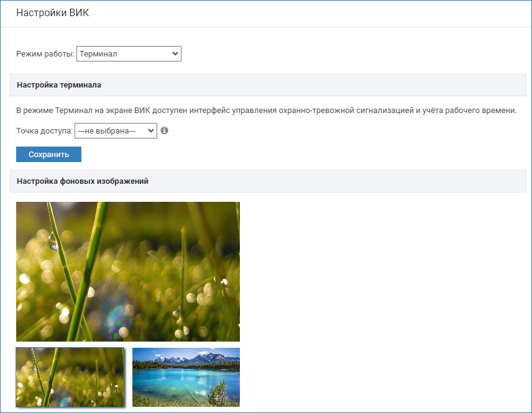Select the mountain lake background thumbnail

186,377
